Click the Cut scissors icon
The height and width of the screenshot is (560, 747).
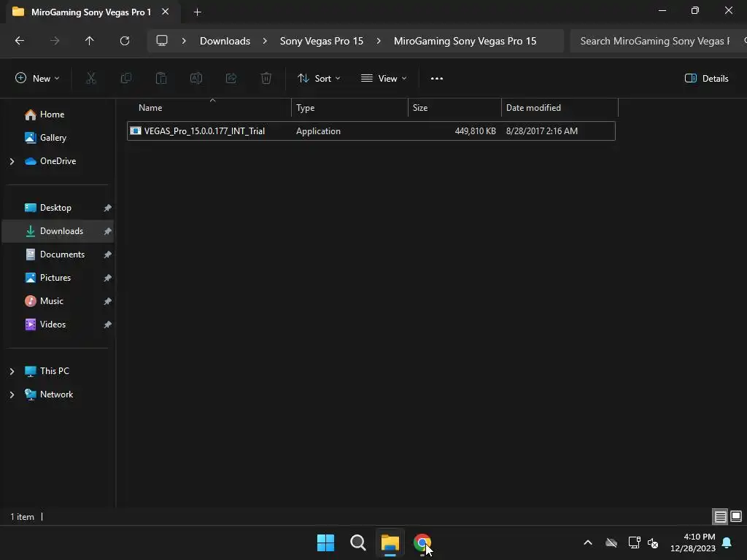[x=91, y=78]
